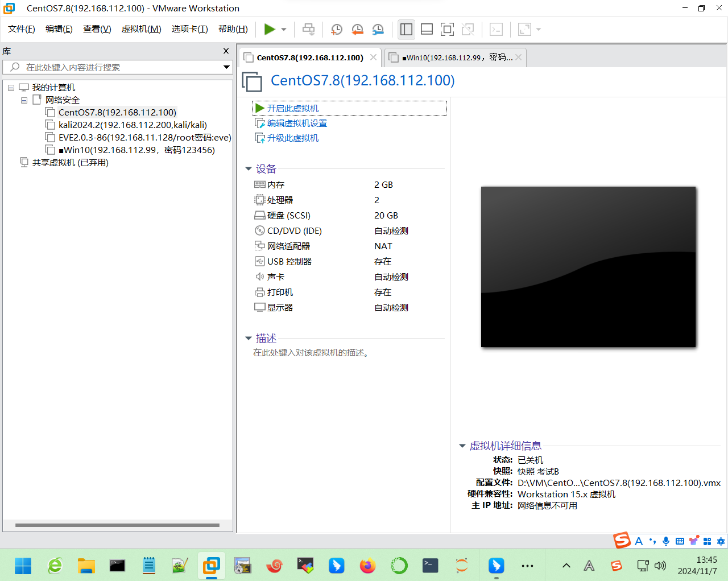This screenshot has width=728, height=581.
Task: Take a snapshot of this virtual machine
Action: point(337,30)
